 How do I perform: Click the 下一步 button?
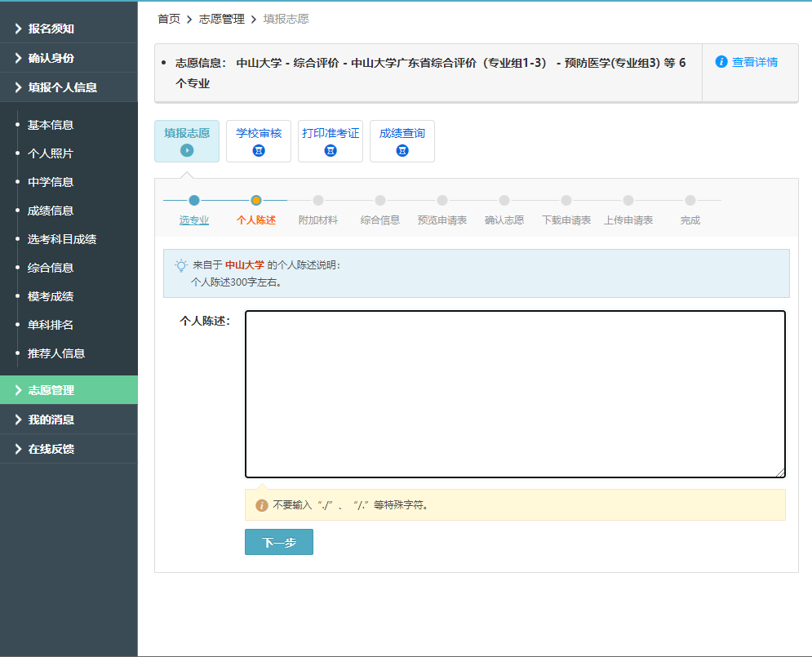click(x=278, y=541)
